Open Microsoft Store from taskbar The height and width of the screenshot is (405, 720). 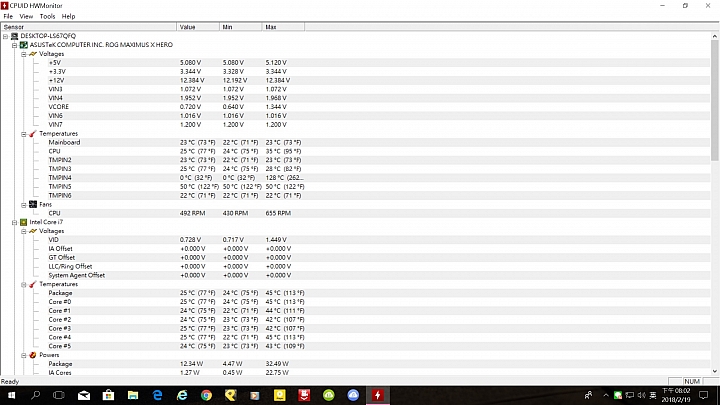(108, 395)
